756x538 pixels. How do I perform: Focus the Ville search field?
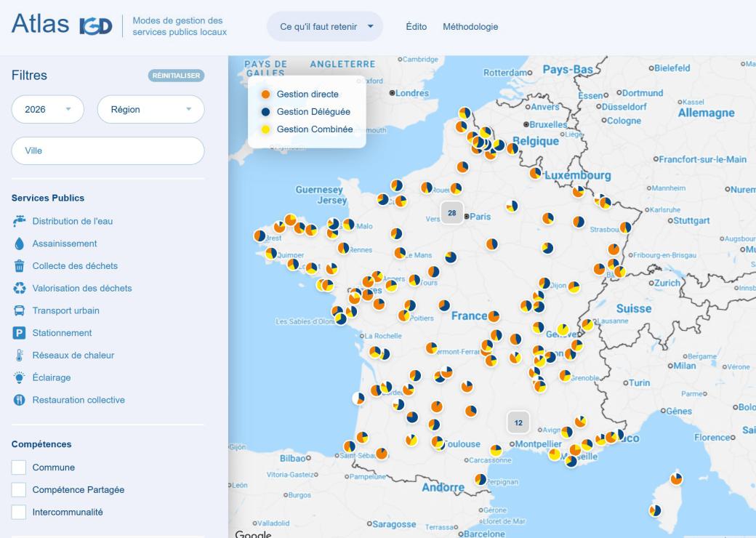[x=108, y=151]
